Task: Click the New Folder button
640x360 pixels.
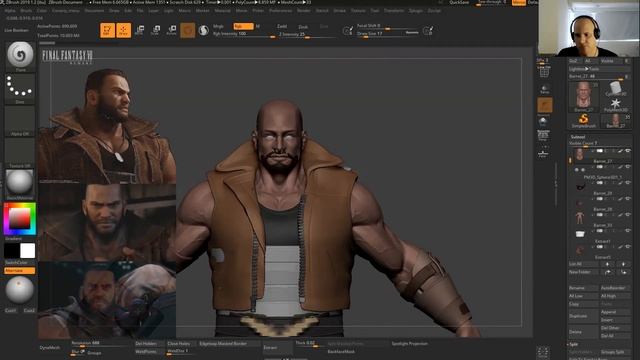Action: 583,272
